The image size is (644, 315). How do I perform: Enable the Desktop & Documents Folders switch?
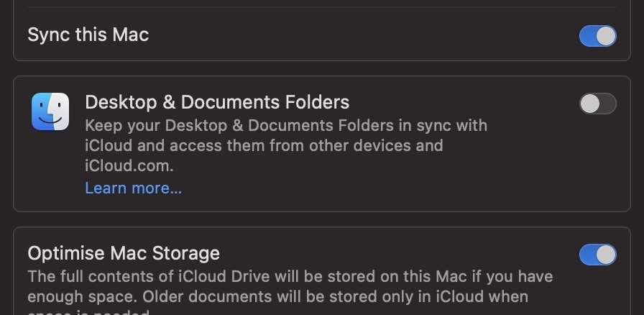(x=597, y=104)
